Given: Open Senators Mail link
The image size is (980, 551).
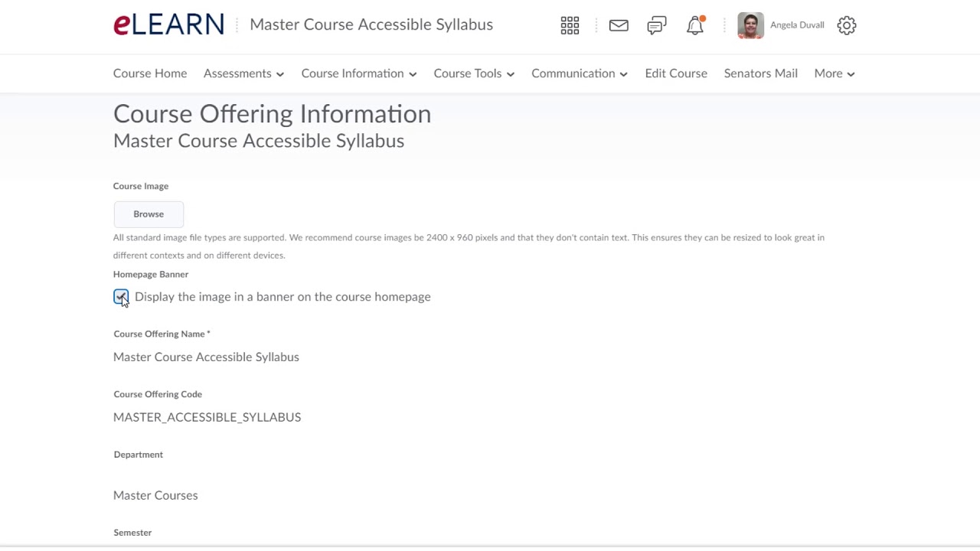Looking at the screenshot, I should [x=760, y=73].
